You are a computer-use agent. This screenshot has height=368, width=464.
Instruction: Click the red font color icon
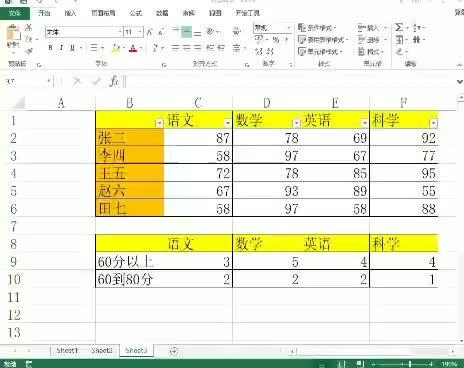point(133,48)
